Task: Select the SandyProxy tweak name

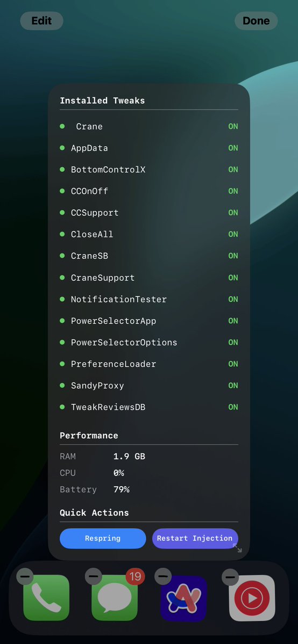Action: tap(97, 386)
